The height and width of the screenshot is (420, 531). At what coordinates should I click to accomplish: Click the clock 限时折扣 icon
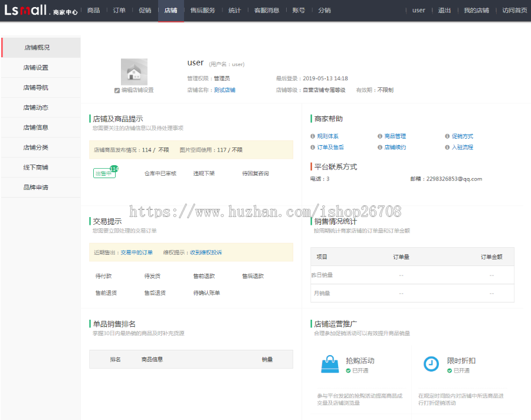tap(431, 364)
